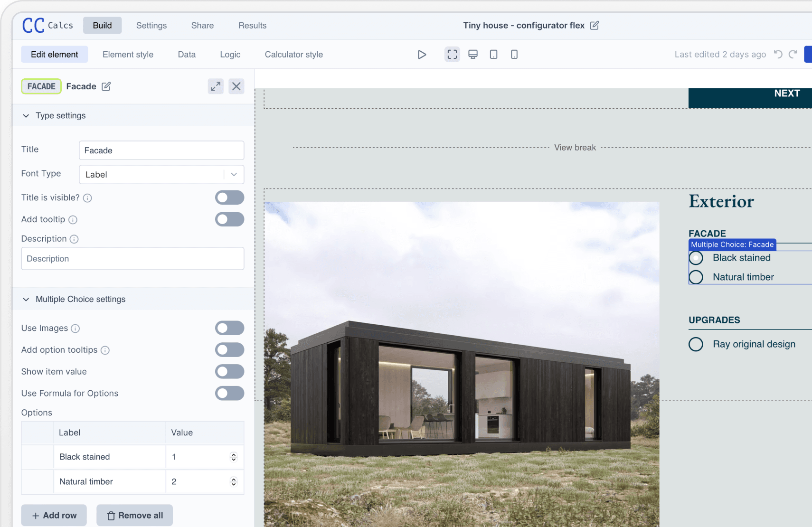Screen dimensions: 812x527
Task: Switch to Logic tab
Action: [x=230, y=55]
